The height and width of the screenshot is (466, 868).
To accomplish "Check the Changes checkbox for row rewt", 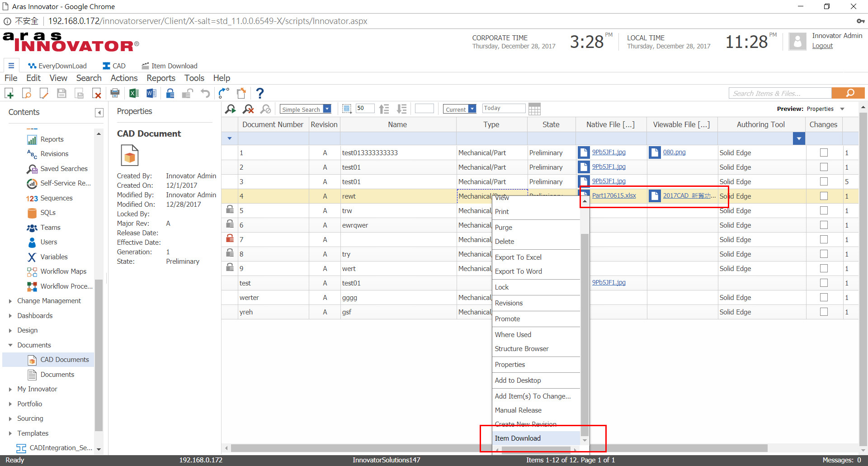I will 824,196.
